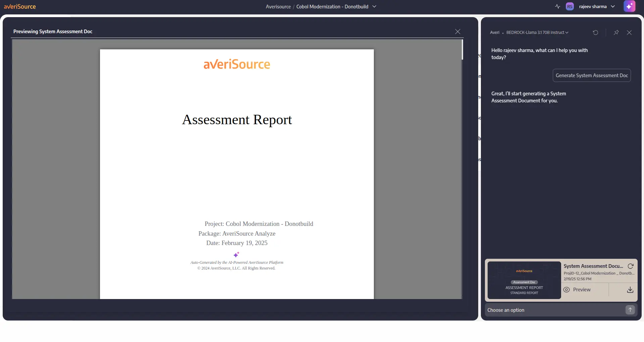Click Cobol Modernization - Donotbuild breadcrumb

pos(332,6)
